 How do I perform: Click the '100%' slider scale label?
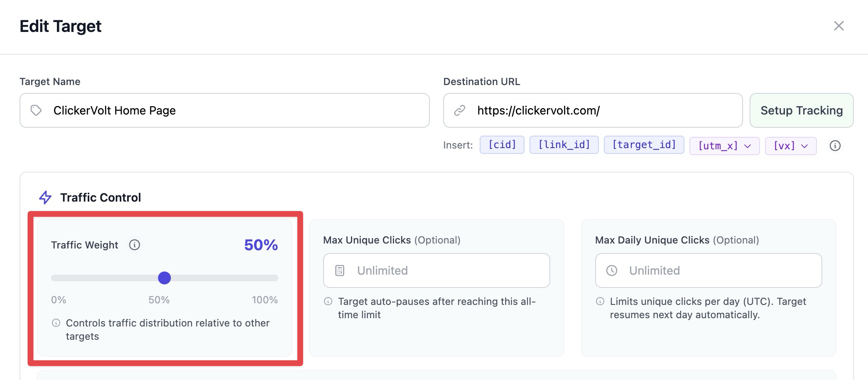[x=265, y=300]
